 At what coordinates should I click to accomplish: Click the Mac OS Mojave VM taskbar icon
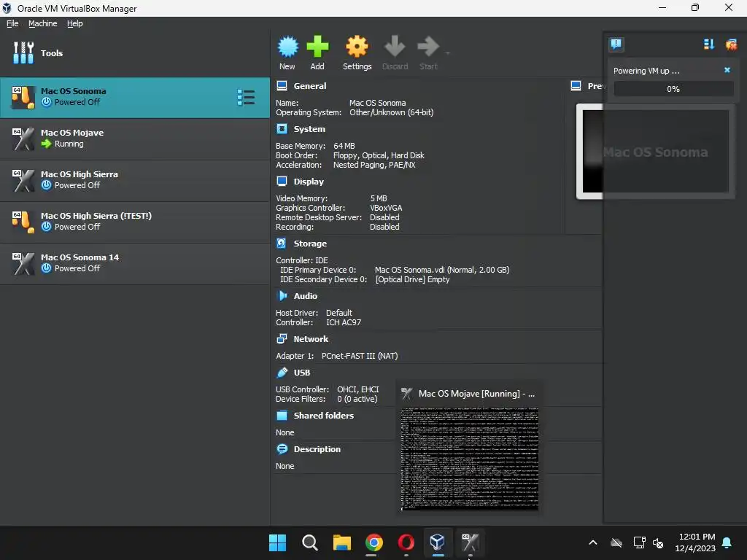click(470, 542)
